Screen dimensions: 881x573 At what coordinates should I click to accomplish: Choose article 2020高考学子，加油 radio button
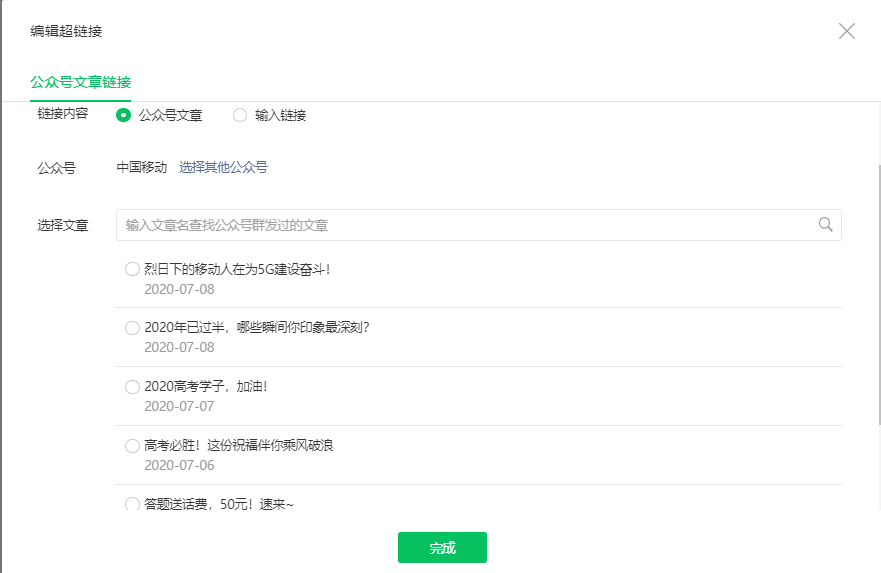pos(132,386)
